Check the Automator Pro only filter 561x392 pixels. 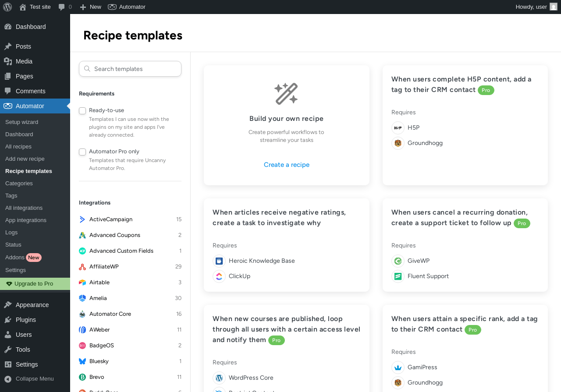82,152
